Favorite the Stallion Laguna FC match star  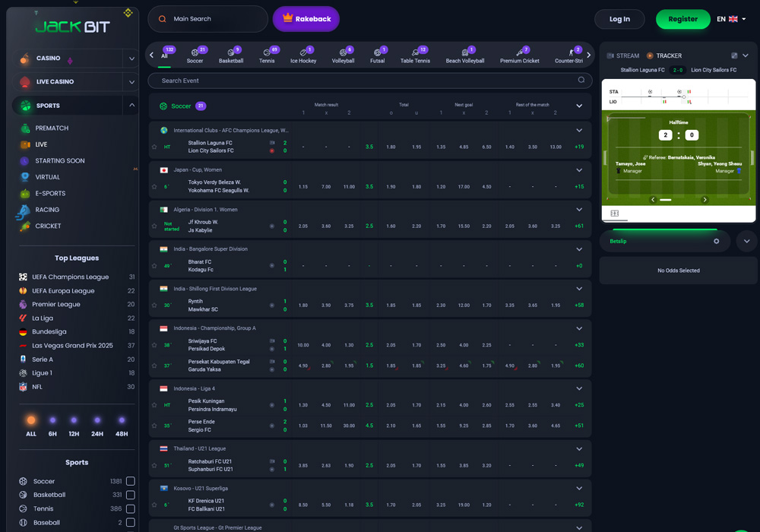pyautogui.click(x=154, y=147)
